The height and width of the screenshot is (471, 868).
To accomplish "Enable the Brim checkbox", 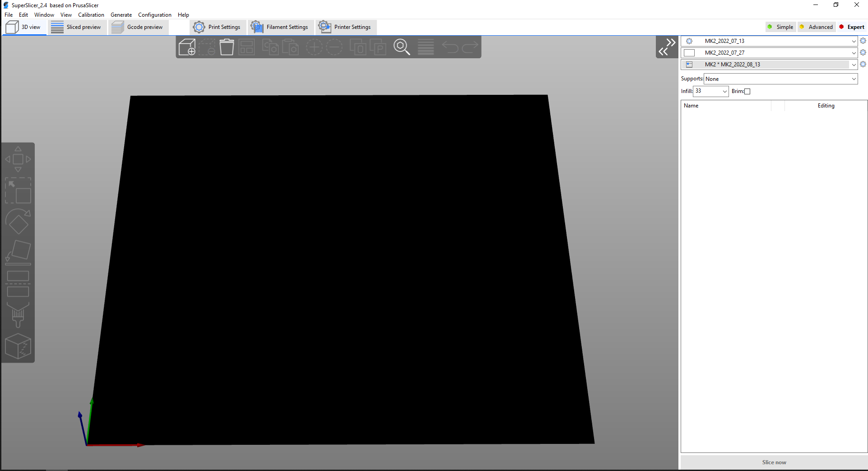I will pyautogui.click(x=747, y=91).
